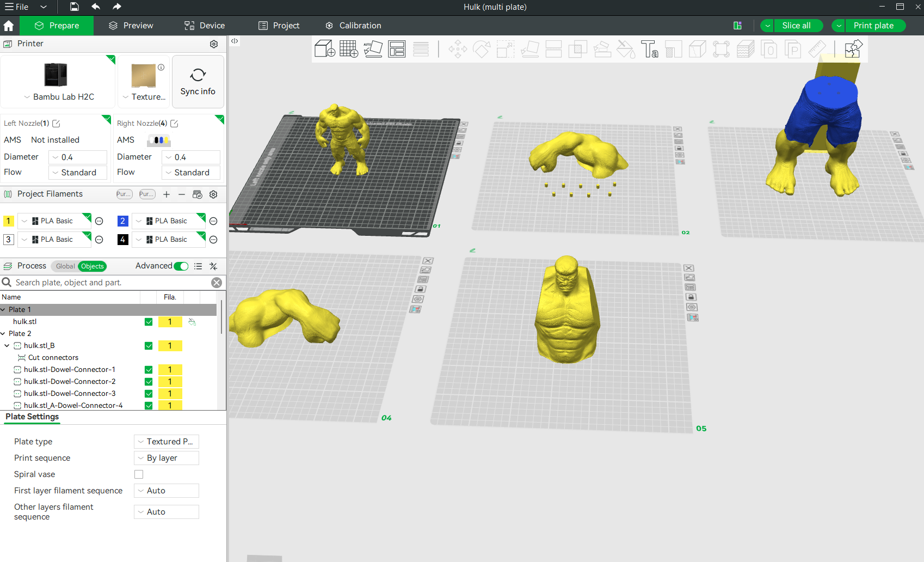Screen dimensions: 924x562
Task: Open Right Nozzle Flow dropdown
Action: pyautogui.click(x=191, y=173)
